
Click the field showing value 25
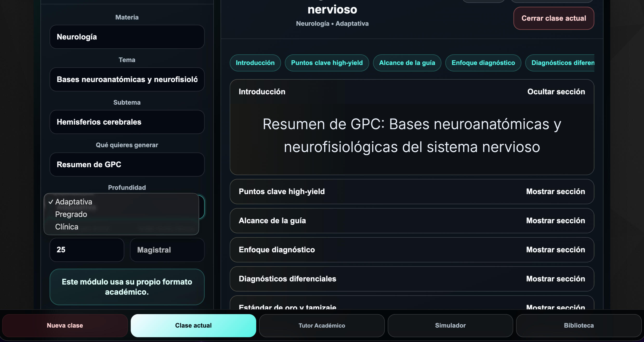(87, 250)
